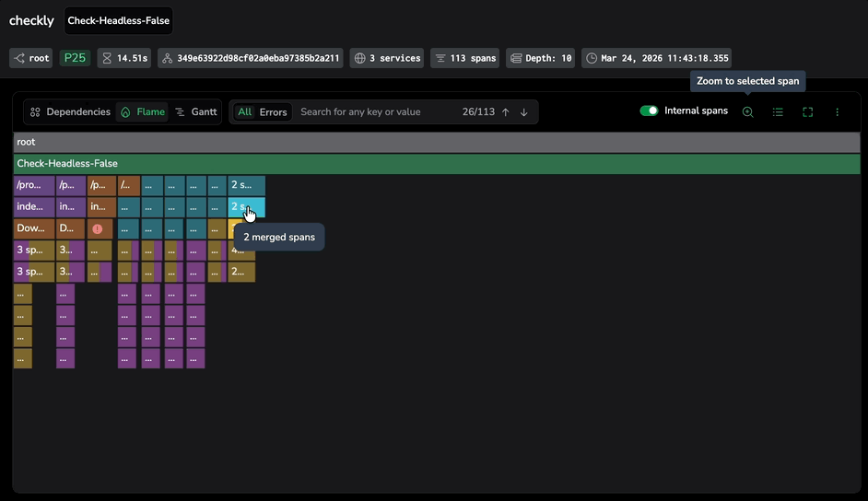Filter by Errors only
Viewport: 868px width, 501px height.
pos(273,112)
